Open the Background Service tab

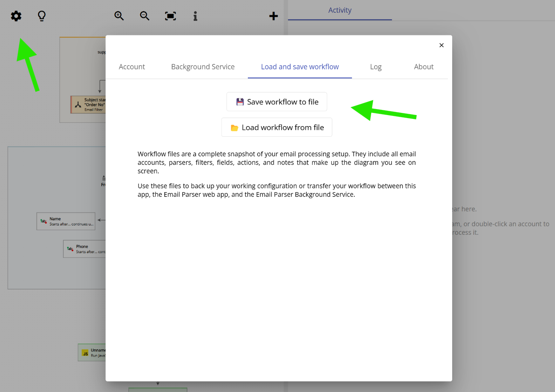tap(203, 66)
